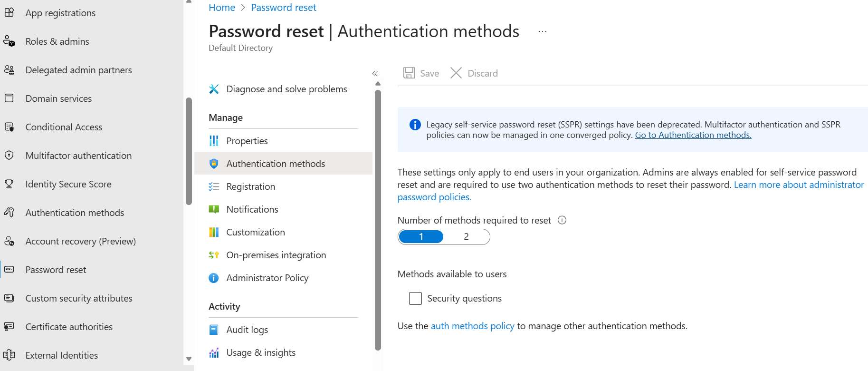
Task: Click the Notifications green icon
Action: coord(214,209)
